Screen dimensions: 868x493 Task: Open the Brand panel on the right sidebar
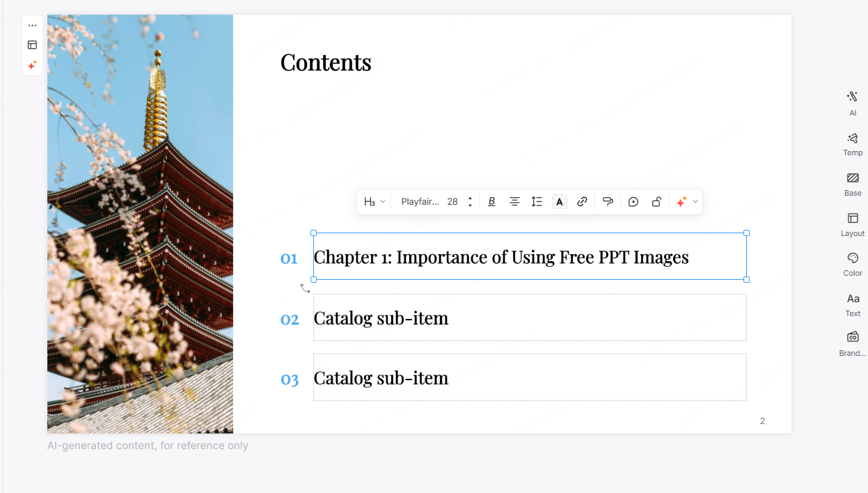point(852,343)
